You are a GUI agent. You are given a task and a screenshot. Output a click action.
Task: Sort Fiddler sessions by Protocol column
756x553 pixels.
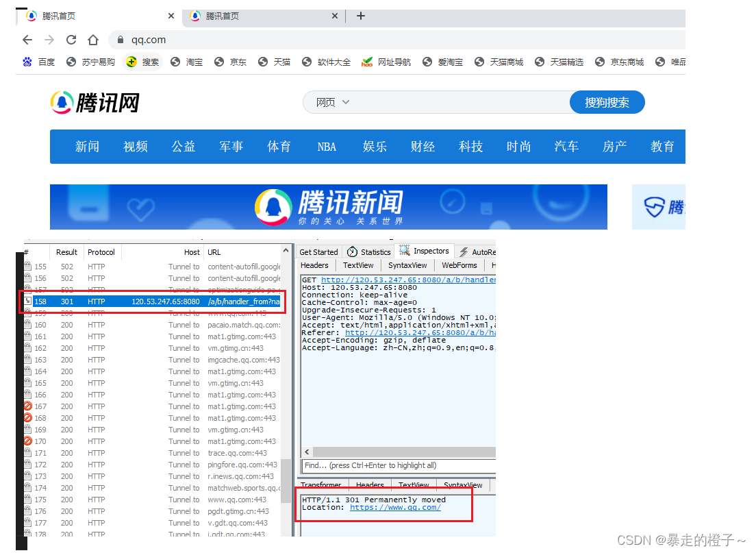(x=101, y=252)
